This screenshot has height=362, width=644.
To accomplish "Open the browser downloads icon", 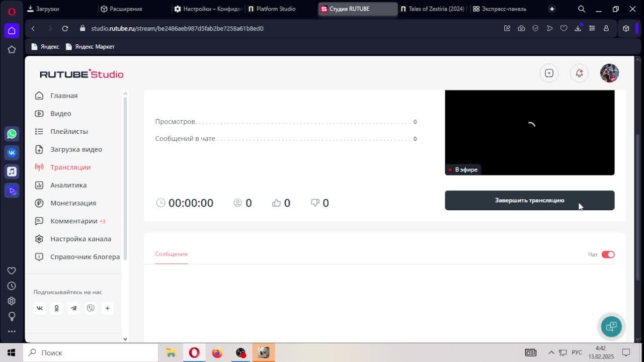I will (578, 29).
